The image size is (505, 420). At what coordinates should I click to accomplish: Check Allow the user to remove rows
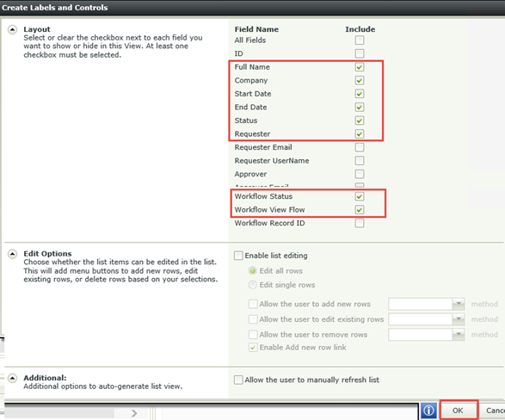coord(253,334)
